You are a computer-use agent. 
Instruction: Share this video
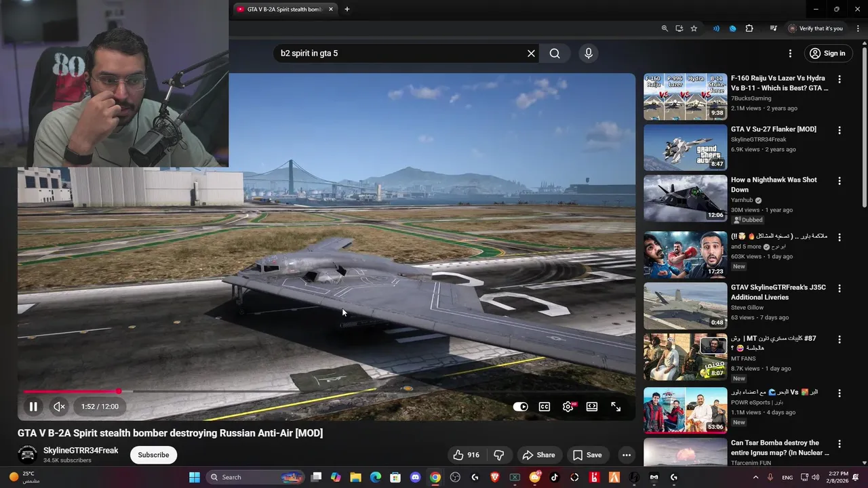point(538,455)
